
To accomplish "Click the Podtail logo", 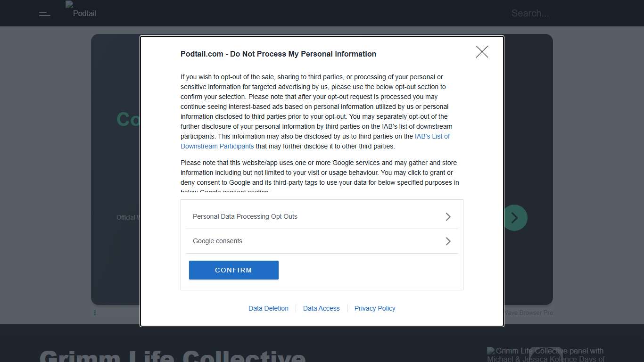I will point(81,10).
